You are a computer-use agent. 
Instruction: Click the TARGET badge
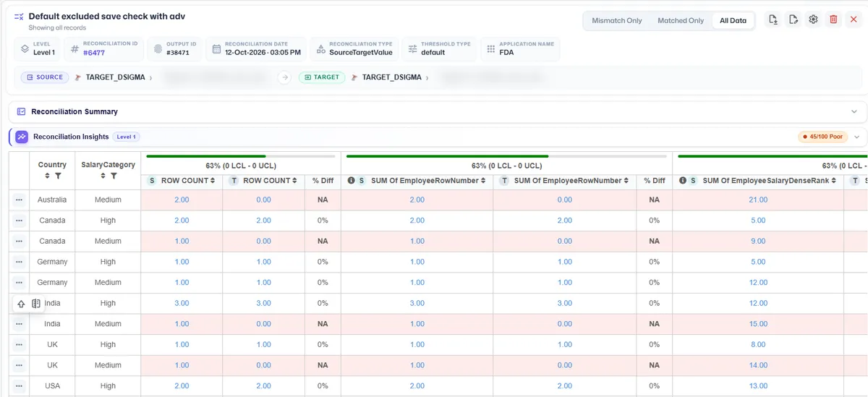322,77
